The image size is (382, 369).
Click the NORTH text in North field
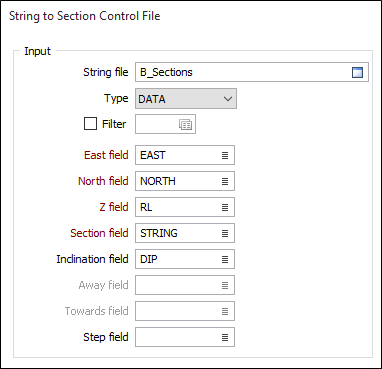[x=158, y=181]
